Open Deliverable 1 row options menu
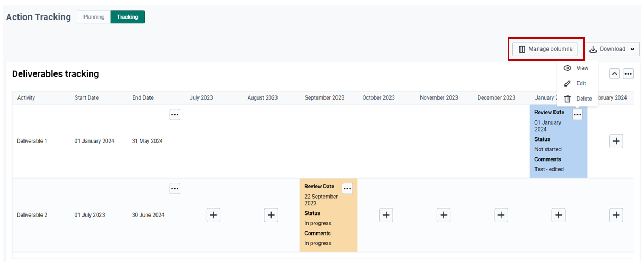This screenshot has height=264, width=644. 175,115
